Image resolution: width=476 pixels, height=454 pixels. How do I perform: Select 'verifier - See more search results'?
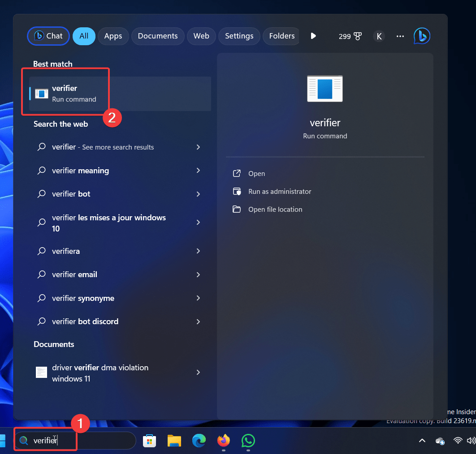coord(120,147)
